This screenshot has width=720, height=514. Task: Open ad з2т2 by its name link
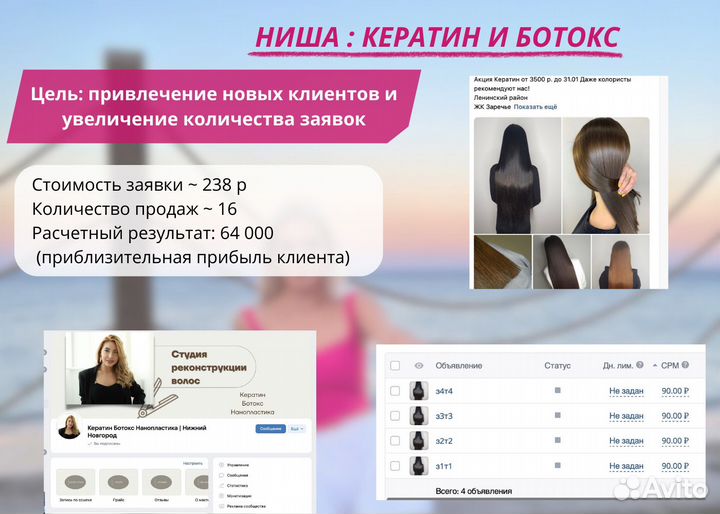(x=444, y=441)
